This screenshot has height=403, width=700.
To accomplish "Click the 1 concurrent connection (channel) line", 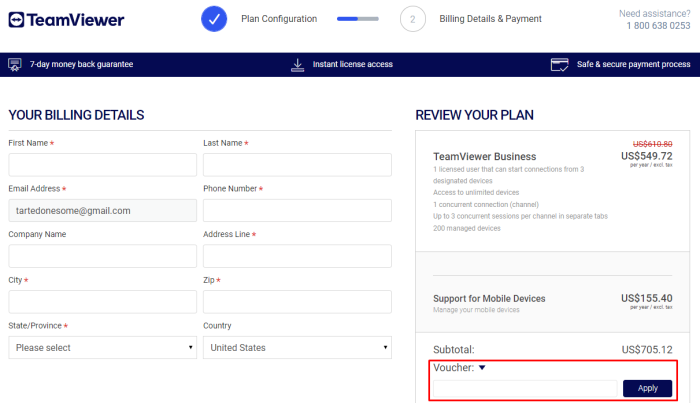I will click(486, 204).
